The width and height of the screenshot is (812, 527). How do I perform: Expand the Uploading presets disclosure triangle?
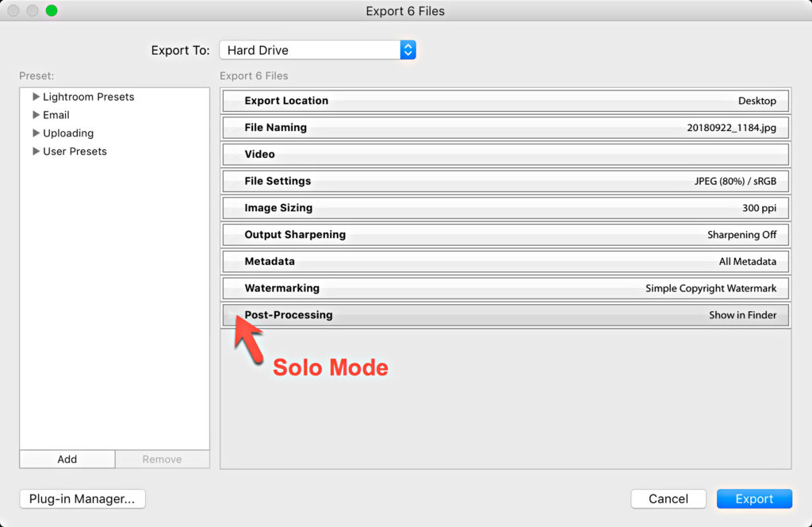tap(36, 133)
